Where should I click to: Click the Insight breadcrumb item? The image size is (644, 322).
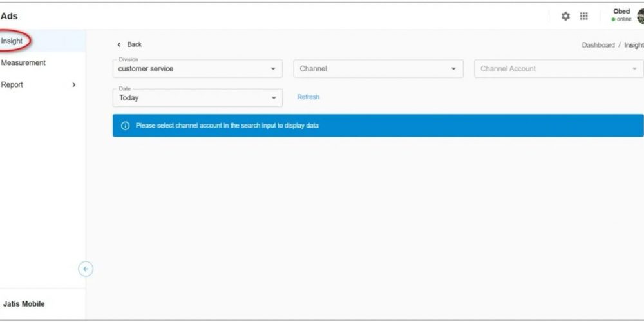coord(634,45)
